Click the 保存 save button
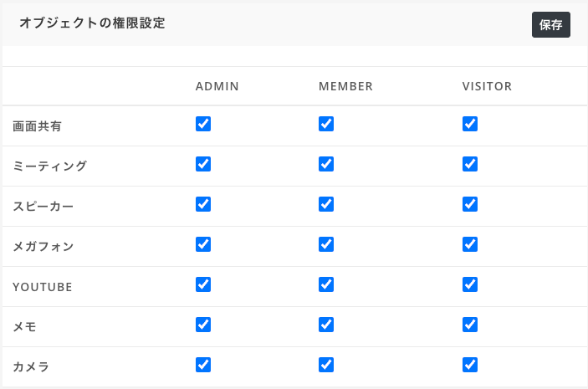Viewport: 588px width, 389px height. (x=551, y=25)
